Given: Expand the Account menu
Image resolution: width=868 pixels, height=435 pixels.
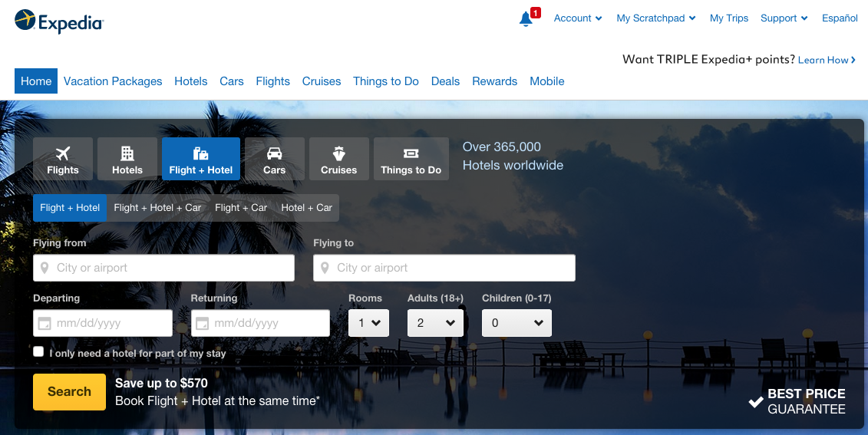Looking at the screenshot, I should (578, 18).
